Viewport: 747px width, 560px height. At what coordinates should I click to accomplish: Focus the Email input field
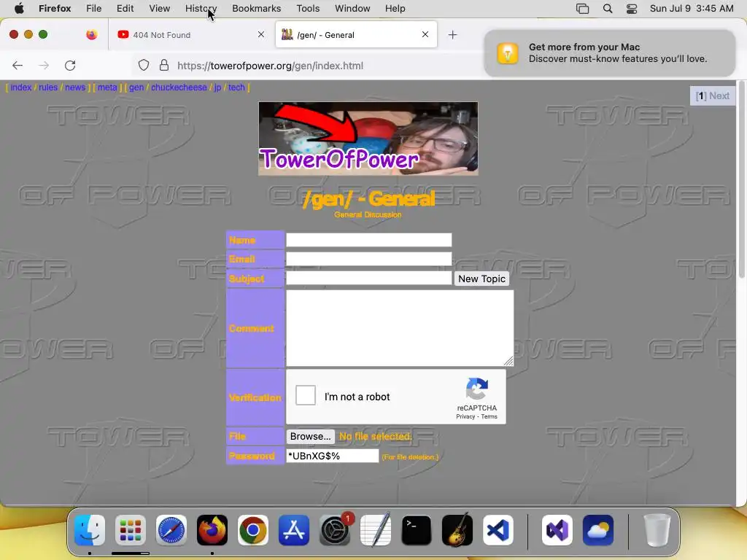(368, 259)
